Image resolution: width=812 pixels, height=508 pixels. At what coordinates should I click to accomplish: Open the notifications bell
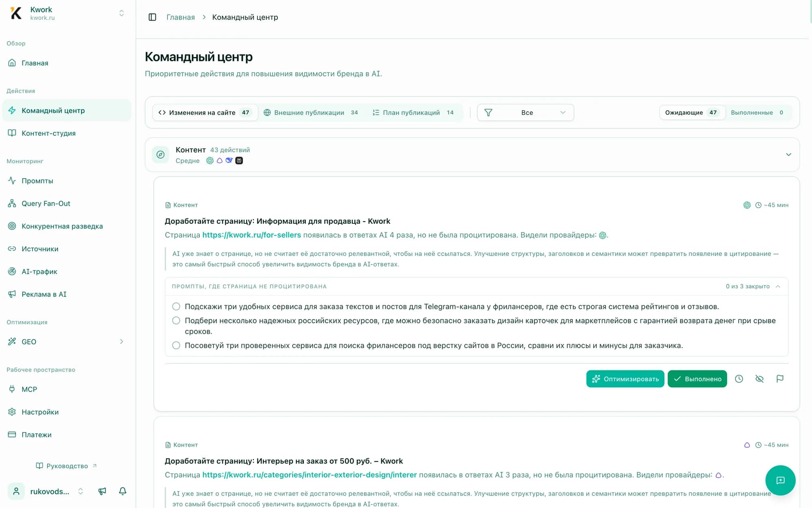123,491
